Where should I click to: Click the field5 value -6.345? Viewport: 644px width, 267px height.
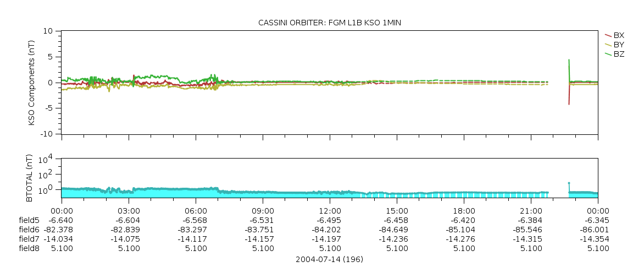coord(597,220)
